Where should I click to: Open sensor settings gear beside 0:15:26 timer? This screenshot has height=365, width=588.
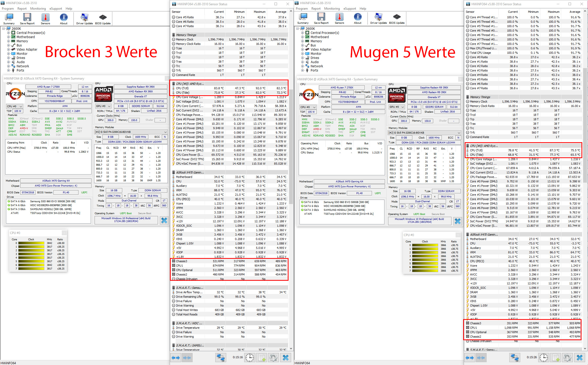point(567,357)
